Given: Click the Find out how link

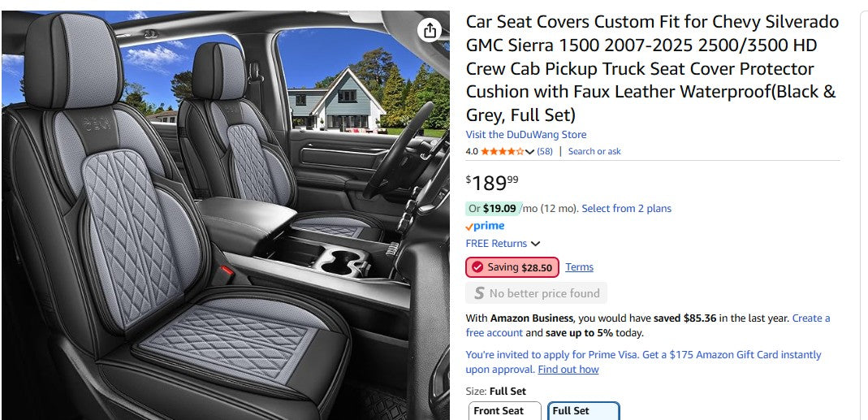Looking at the screenshot, I should pyautogui.click(x=568, y=370).
